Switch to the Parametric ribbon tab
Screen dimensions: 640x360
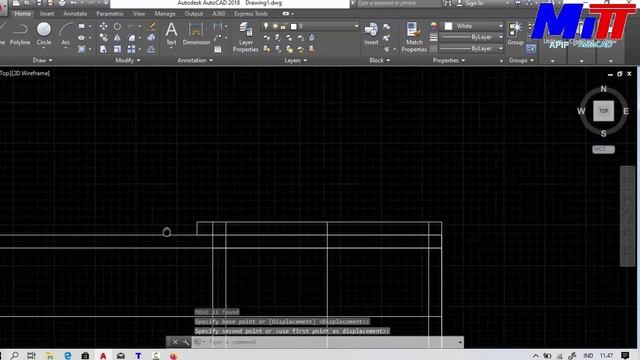[110, 14]
